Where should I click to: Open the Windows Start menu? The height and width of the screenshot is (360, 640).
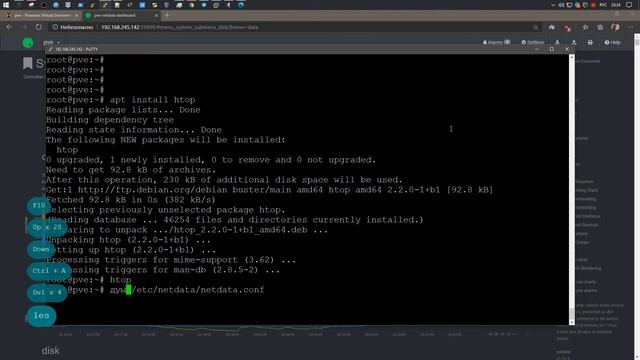click(6, 5)
